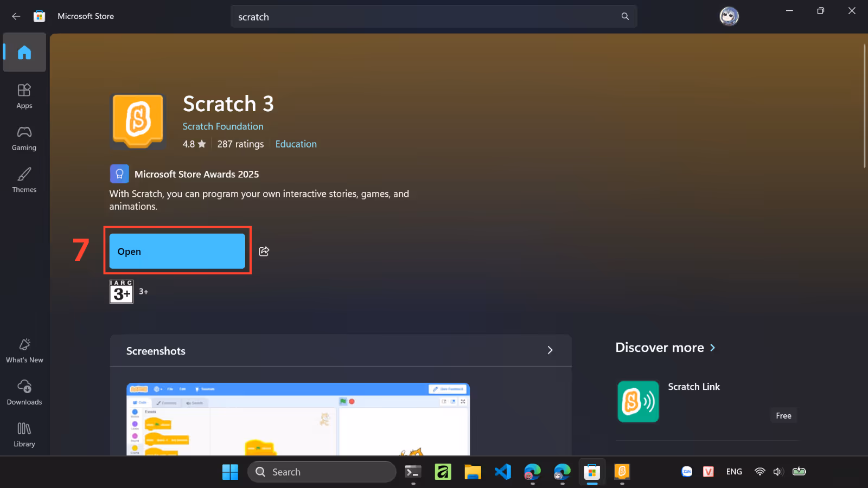Image resolution: width=868 pixels, height=488 pixels.
Task: Click the 4.8 star rating
Action: (x=194, y=144)
